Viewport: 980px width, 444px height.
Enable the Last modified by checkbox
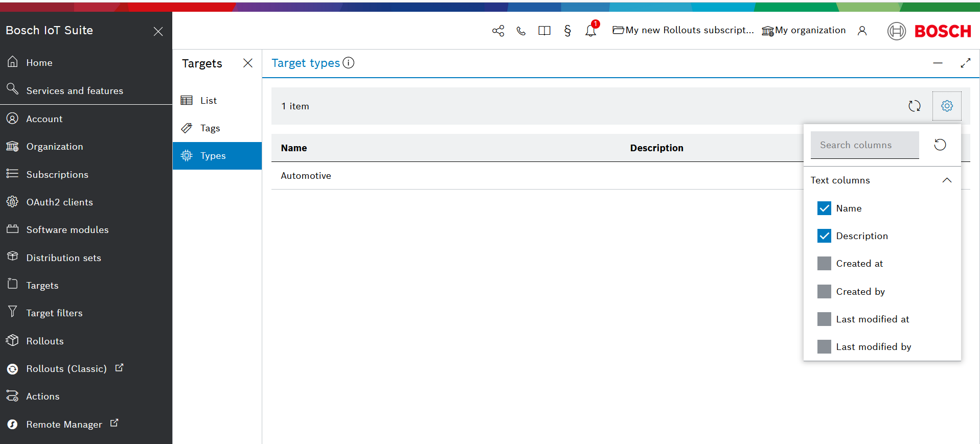coord(824,347)
